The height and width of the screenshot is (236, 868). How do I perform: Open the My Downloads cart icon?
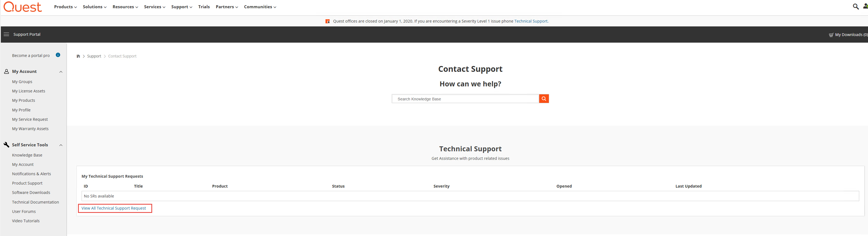(x=831, y=35)
